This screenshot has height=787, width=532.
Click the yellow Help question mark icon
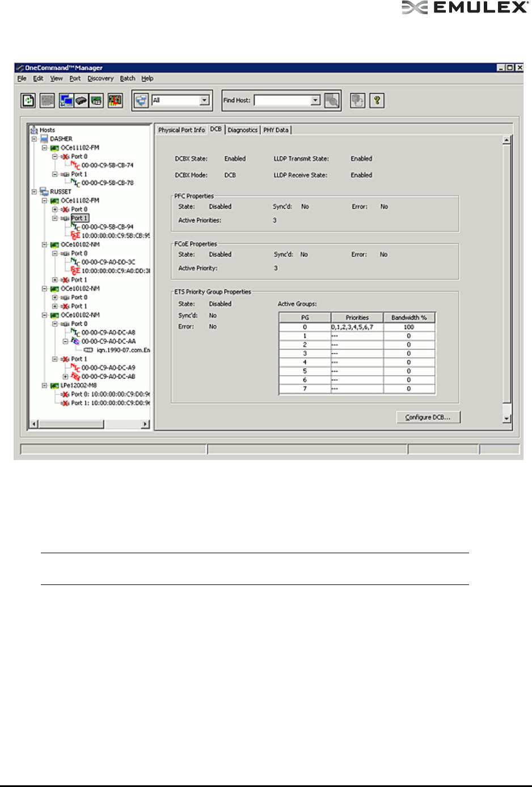[377, 100]
